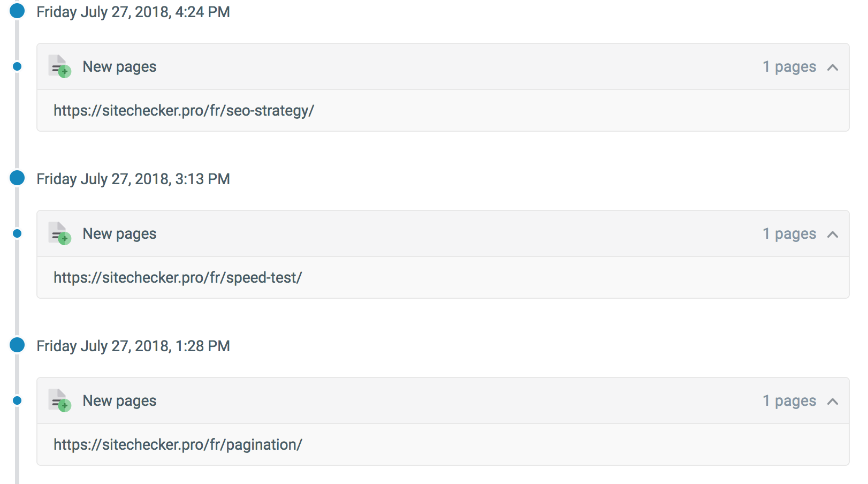
Task: Click small timeline dot beside pagination entry
Action: click(x=17, y=400)
